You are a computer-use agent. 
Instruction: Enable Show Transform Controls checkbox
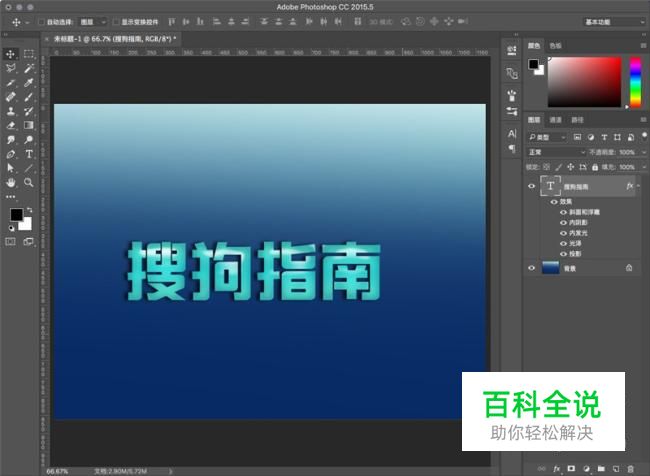point(116,22)
